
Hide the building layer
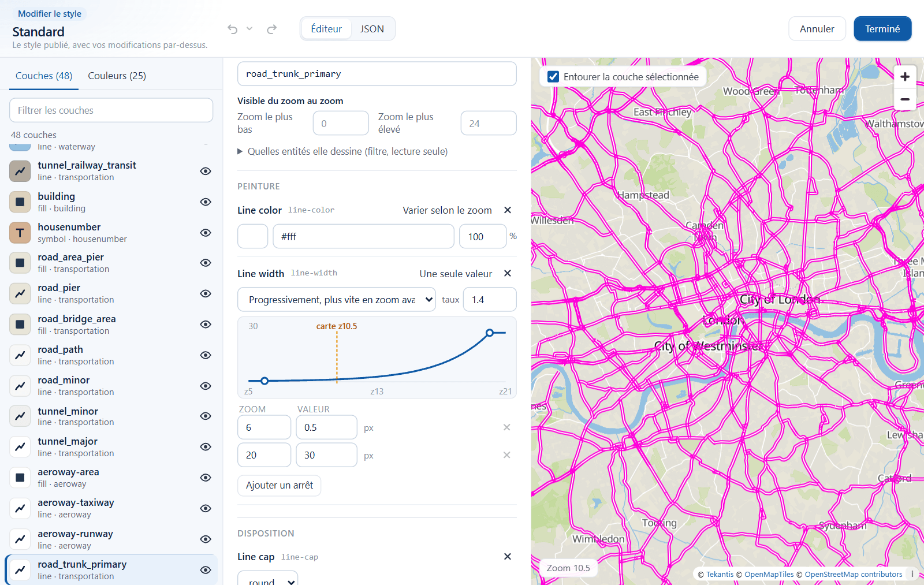click(x=206, y=202)
